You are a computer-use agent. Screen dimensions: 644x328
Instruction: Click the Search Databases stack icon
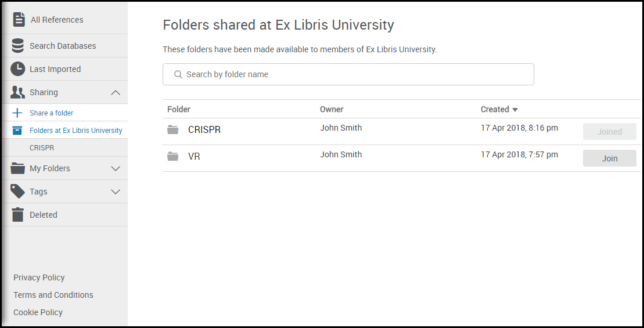click(18, 46)
